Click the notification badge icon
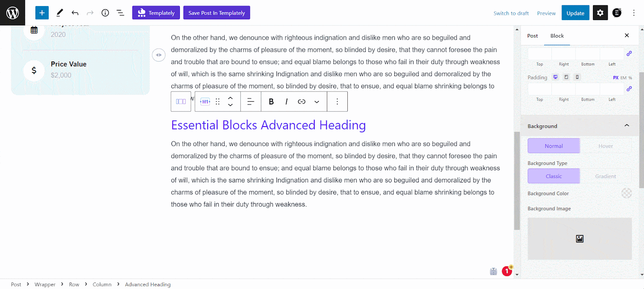This screenshot has width=644, height=289. tap(507, 271)
